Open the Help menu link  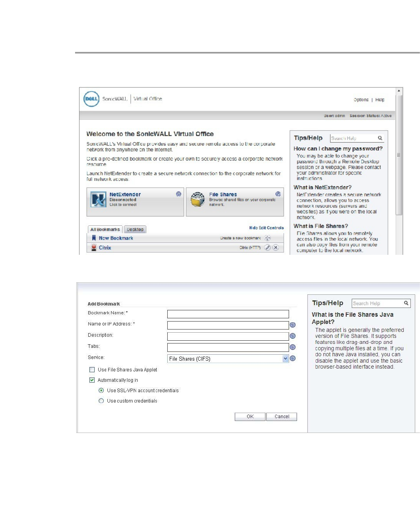coord(380,100)
